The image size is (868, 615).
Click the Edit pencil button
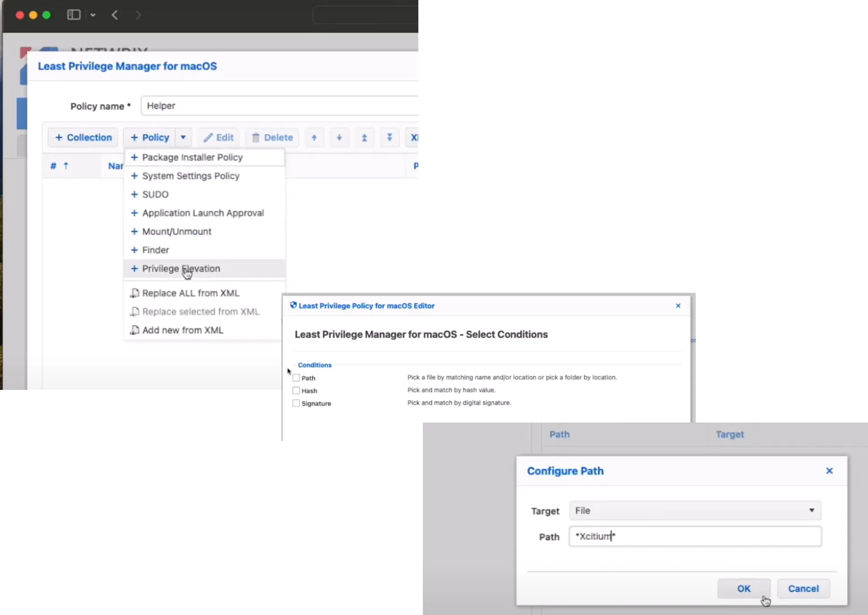tap(218, 137)
